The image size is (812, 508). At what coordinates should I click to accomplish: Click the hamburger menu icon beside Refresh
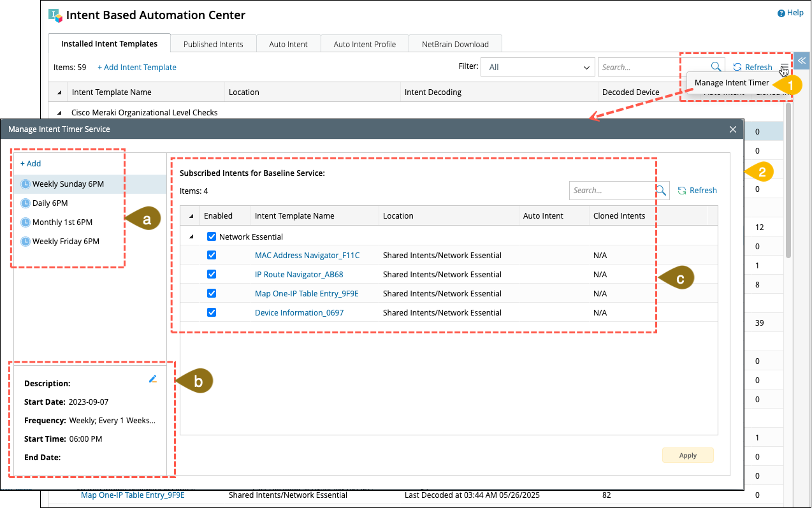(783, 68)
